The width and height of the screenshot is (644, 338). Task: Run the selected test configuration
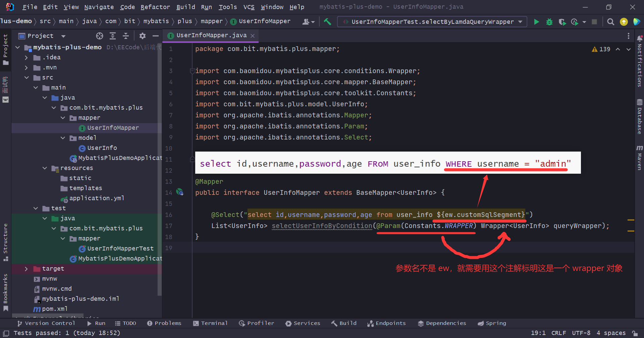[536, 22]
